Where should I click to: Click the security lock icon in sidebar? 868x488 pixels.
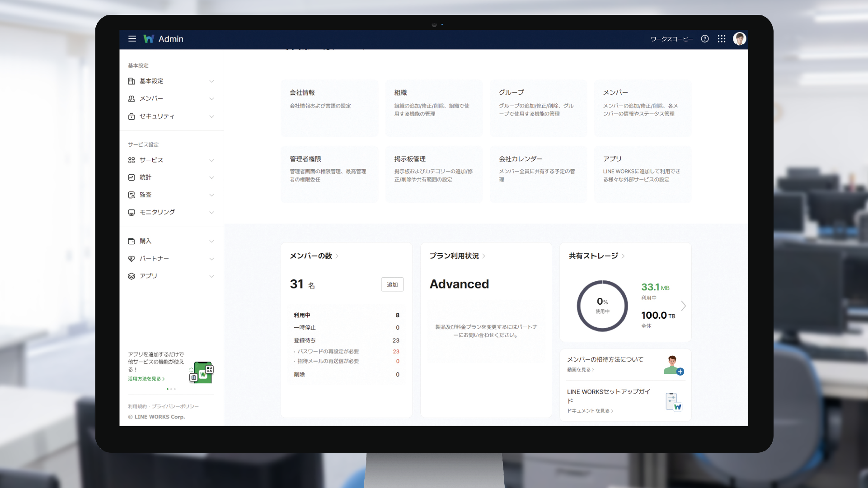[131, 116]
